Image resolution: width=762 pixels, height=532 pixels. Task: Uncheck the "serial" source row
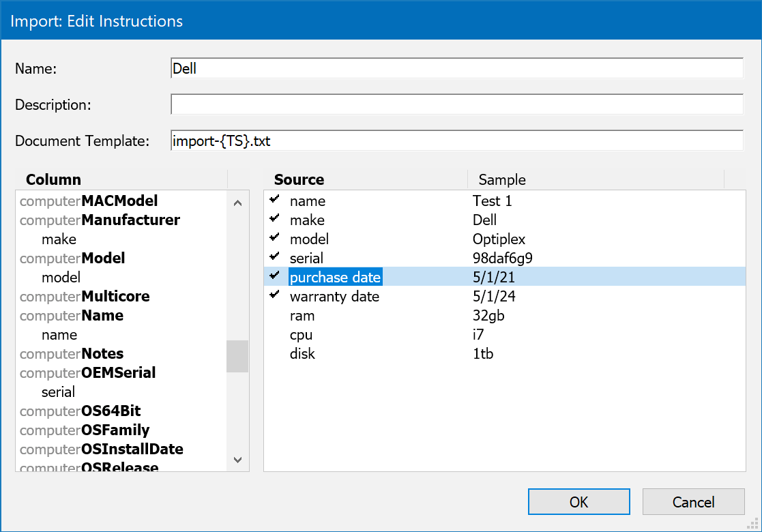(274, 258)
